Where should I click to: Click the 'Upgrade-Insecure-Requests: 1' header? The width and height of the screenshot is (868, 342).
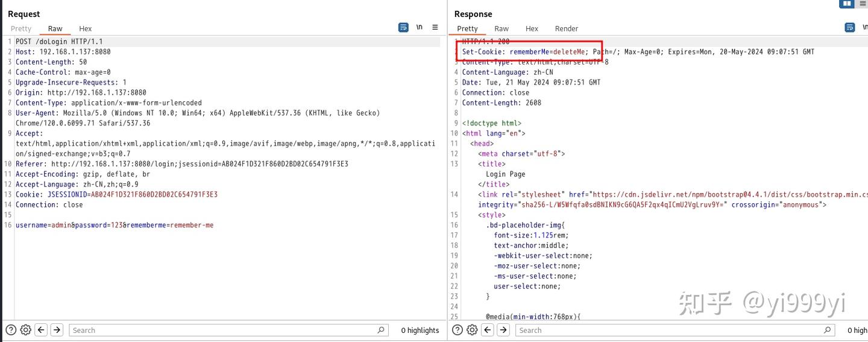(x=71, y=83)
